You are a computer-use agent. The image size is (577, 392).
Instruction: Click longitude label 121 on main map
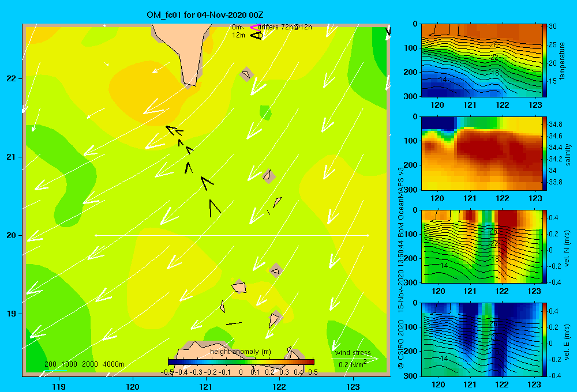click(206, 386)
